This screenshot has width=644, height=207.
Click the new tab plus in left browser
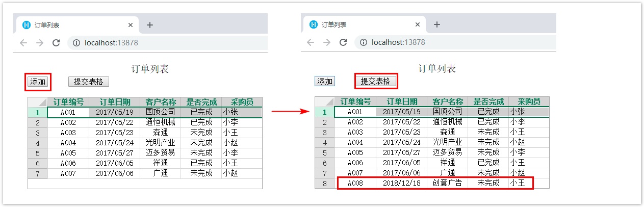point(149,25)
